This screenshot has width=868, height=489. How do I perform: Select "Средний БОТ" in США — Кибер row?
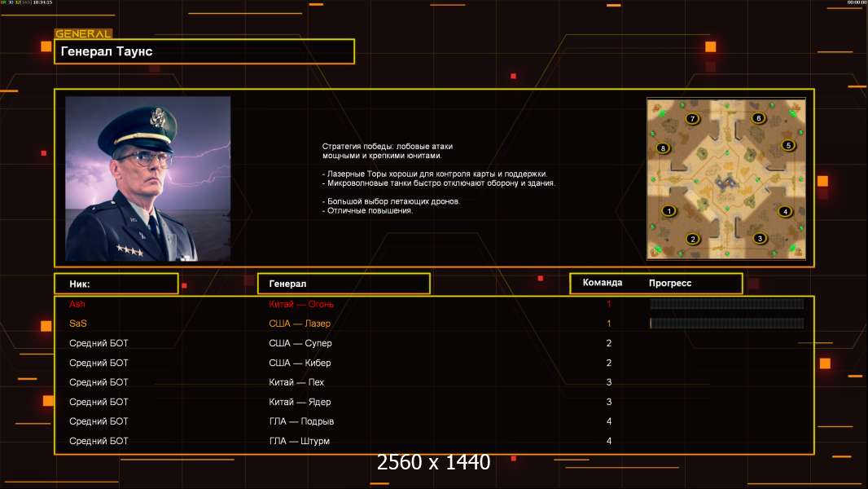pos(99,363)
